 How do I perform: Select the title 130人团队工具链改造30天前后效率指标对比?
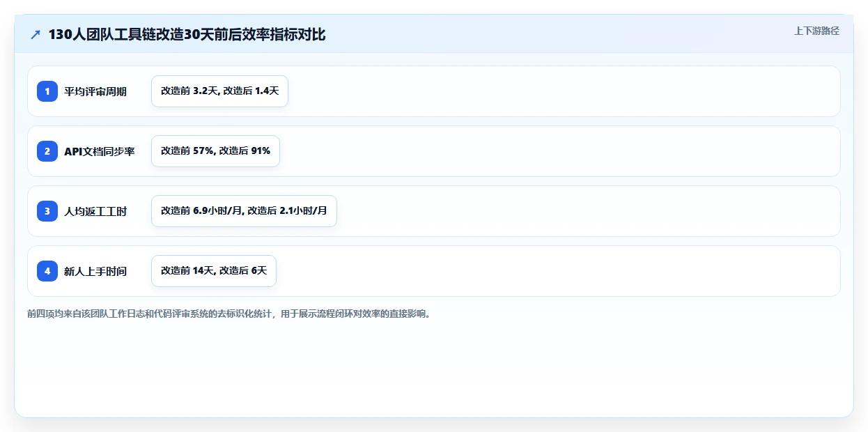(x=187, y=35)
